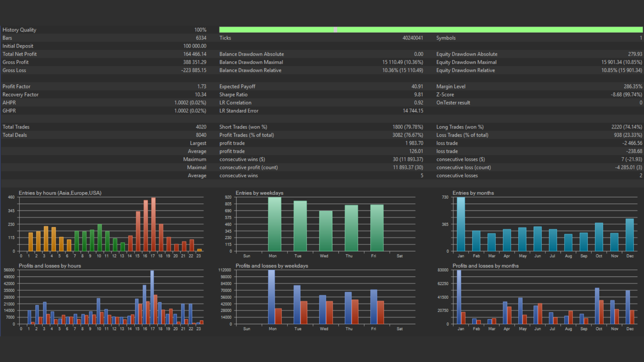This screenshot has height=362, width=644.
Task: Click the Oct profit bar in monthly profits chart
Action: [x=597, y=306]
